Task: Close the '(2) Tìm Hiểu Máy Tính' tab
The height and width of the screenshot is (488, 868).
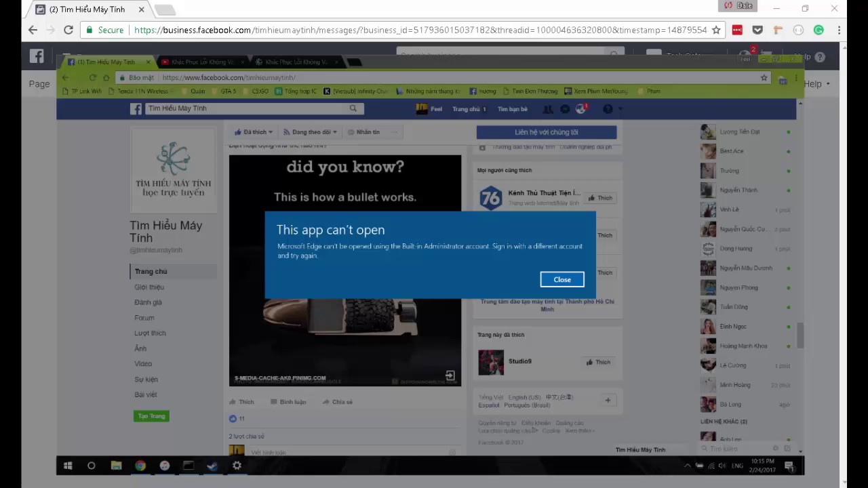Action: click(141, 9)
